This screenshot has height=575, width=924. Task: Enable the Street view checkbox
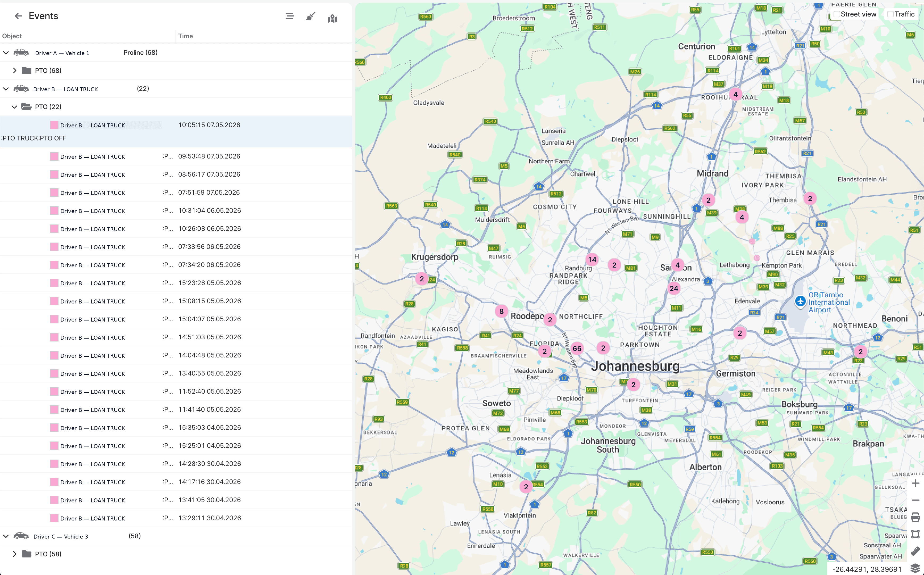point(836,14)
